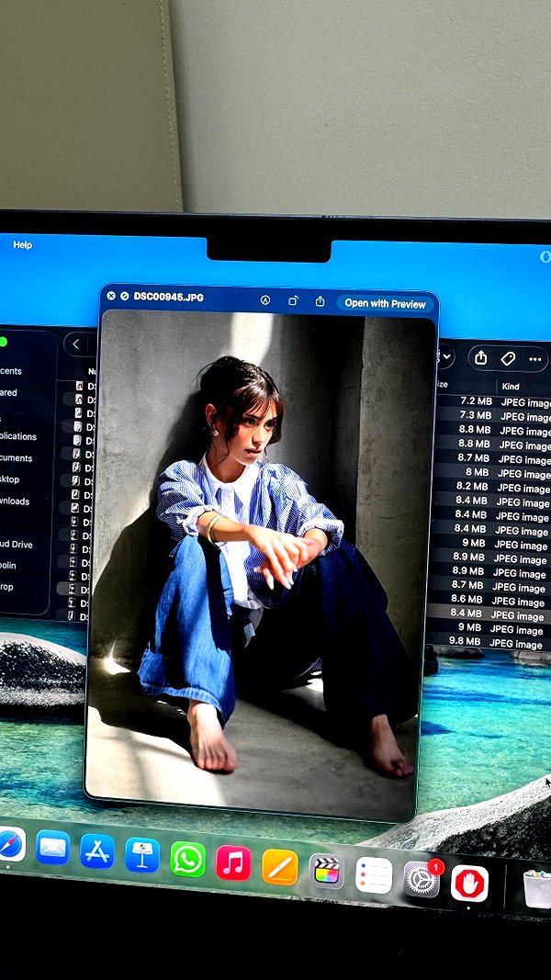This screenshot has height=980, width=551.
Task: Select the file row sized 8.2 MB
Action: coord(493,487)
